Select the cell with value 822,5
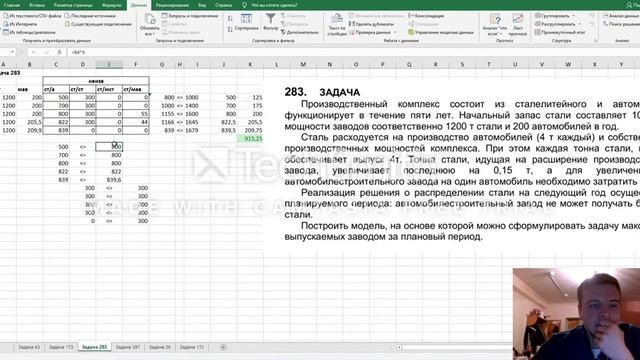Screen dimensions: 640x360 (x=224, y=122)
